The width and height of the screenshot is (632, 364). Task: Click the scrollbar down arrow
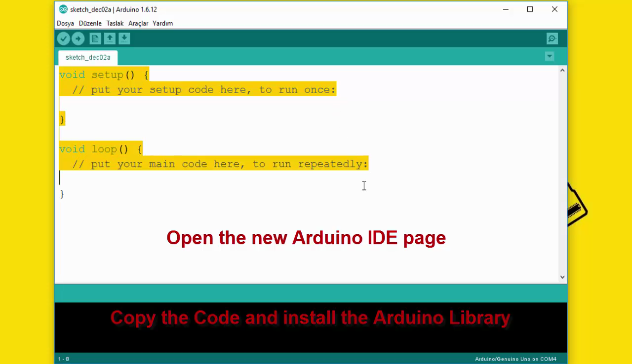(x=562, y=277)
